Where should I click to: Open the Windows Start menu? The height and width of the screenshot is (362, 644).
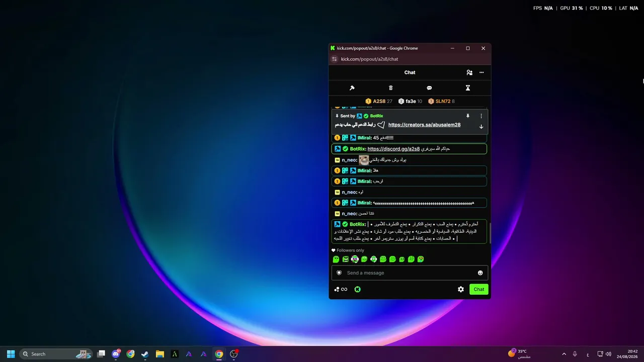[x=11, y=354]
